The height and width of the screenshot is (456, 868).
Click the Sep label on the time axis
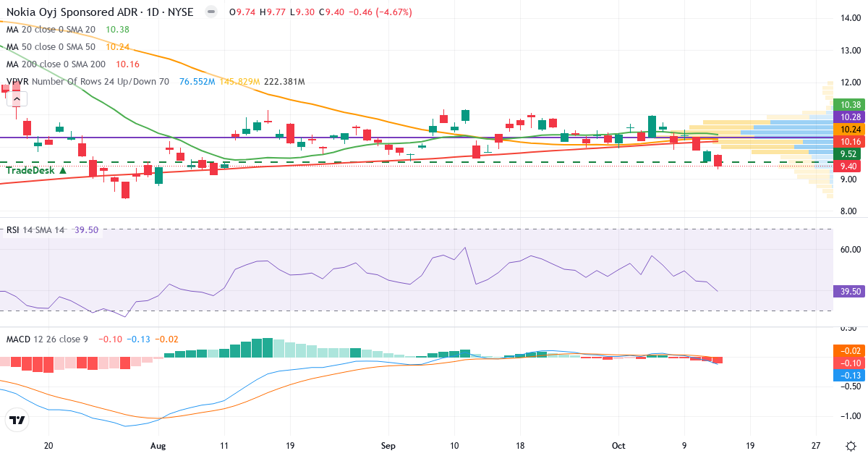click(x=388, y=445)
